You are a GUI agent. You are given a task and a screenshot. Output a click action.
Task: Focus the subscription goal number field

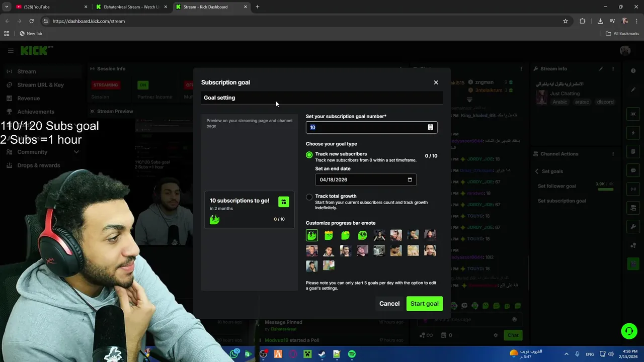(371, 127)
